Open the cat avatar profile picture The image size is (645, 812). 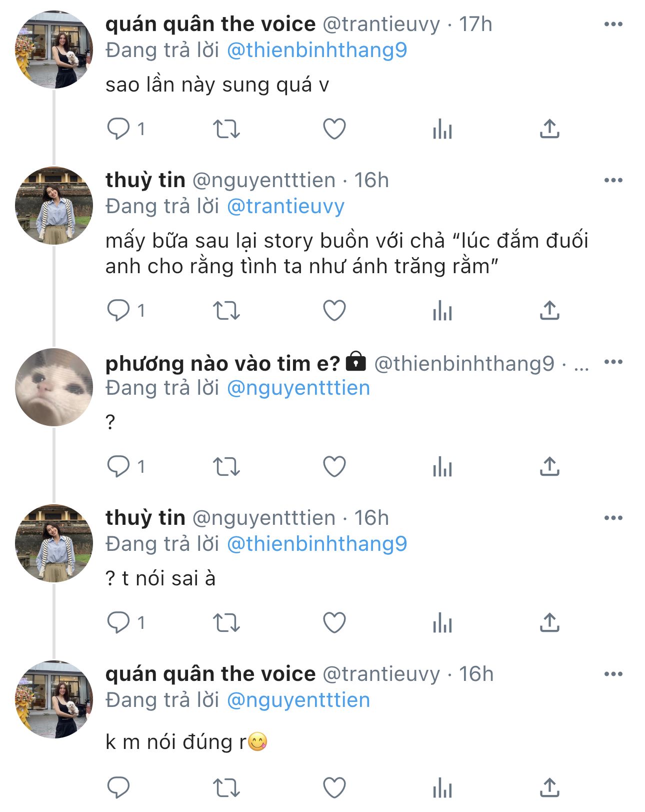pos(54,387)
